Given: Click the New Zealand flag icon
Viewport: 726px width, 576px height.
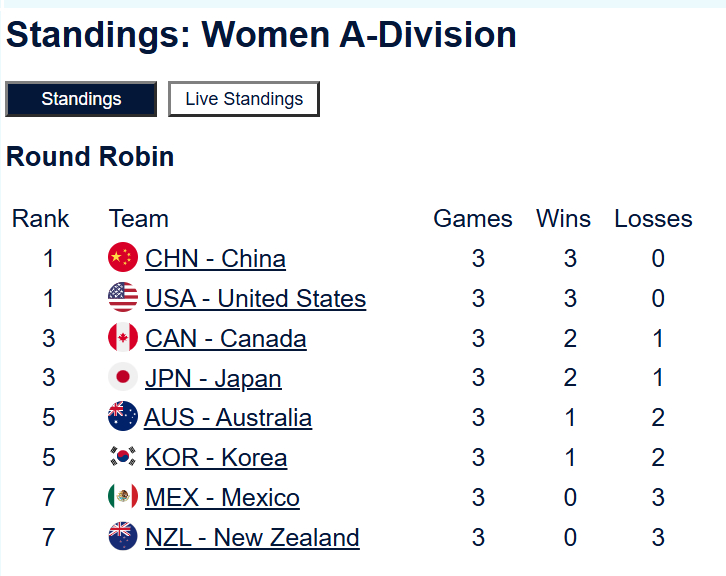Looking at the screenshot, I should [122, 537].
